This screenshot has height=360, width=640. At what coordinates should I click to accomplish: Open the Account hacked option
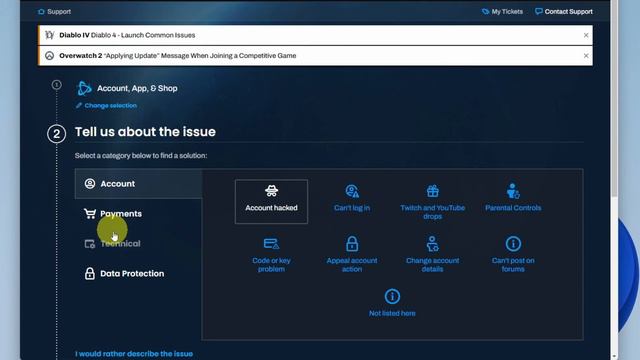(271, 202)
